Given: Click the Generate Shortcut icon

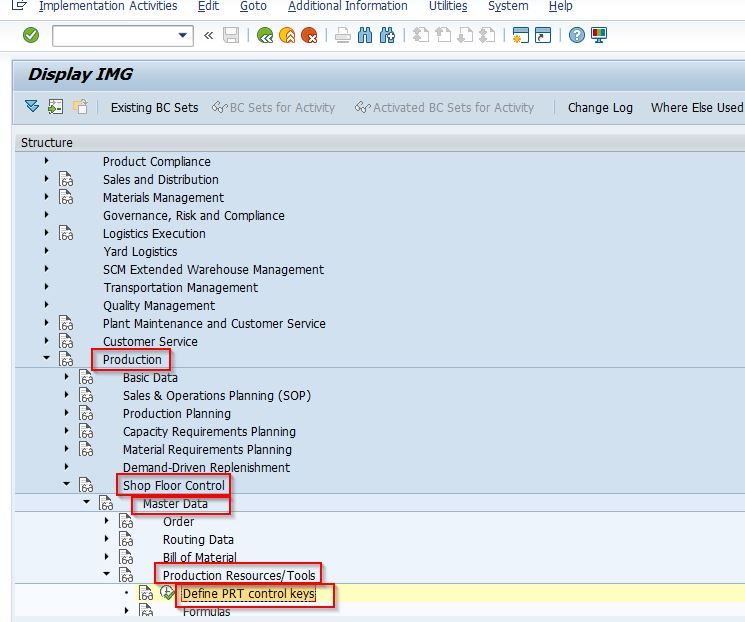Looking at the screenshot, I should (543, 35).
